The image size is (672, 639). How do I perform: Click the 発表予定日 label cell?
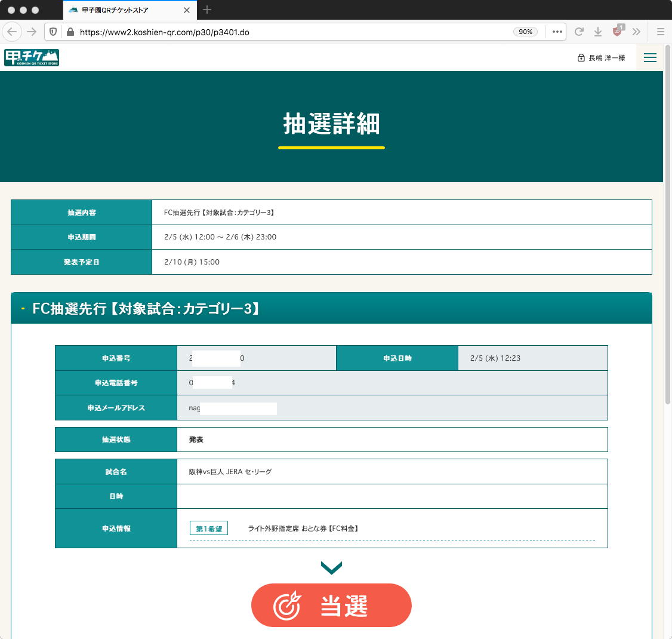[81, 262]
